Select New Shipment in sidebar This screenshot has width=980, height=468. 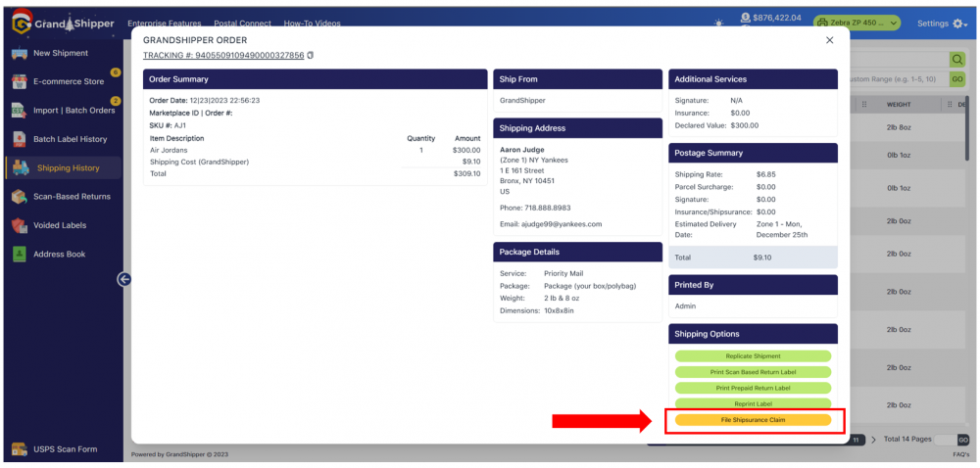61,54
